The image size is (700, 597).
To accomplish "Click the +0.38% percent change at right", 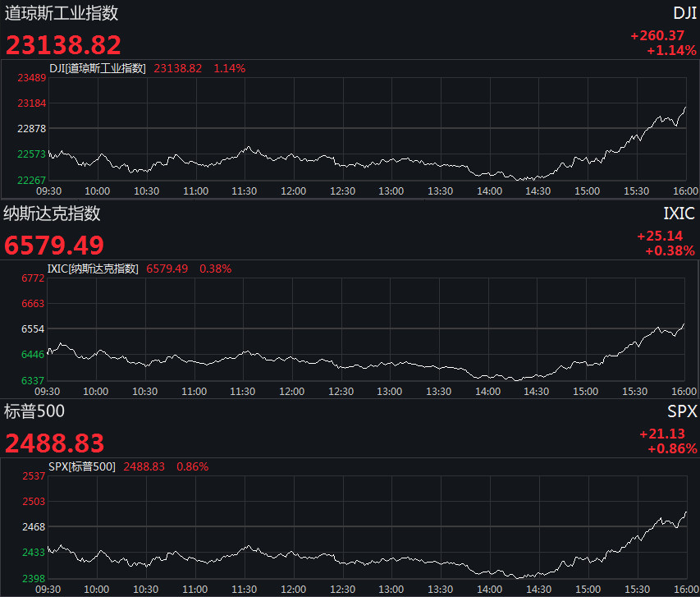I will click(x=670, y=250).
